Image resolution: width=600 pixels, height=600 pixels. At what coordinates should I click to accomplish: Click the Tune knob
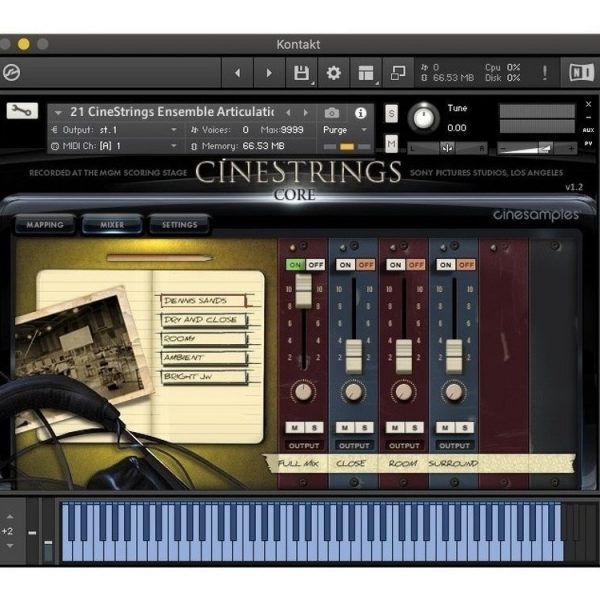coord(423,118)
